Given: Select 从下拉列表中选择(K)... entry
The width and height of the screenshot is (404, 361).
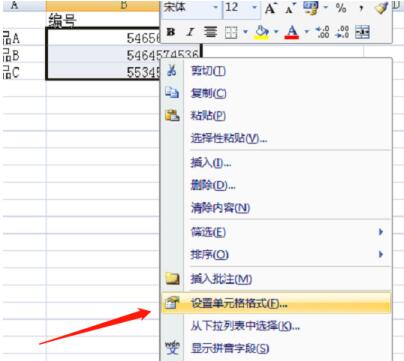Looking at the screenshot, I should click(x=276, y=326).
